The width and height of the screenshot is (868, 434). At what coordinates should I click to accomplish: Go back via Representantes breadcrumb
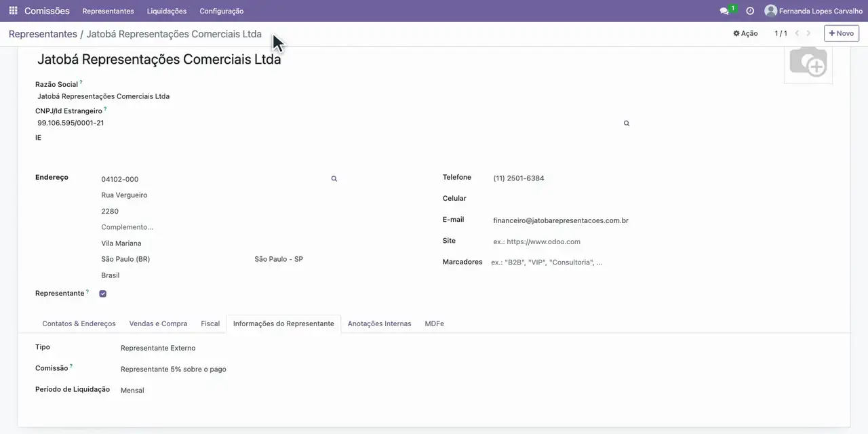[x=43, y=34]
